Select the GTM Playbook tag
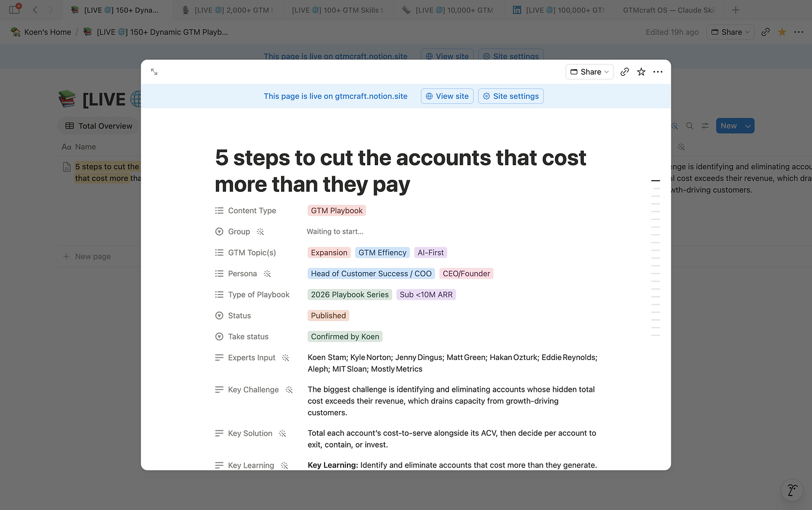The image size is (812, 510). 337,210
